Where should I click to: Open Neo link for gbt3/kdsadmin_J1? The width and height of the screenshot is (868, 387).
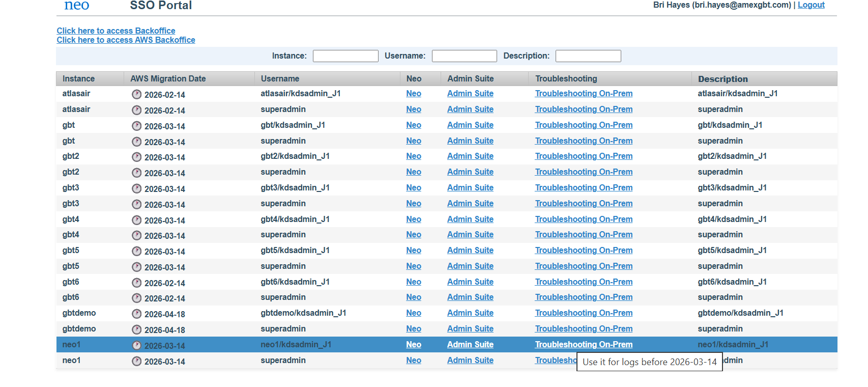414,187
